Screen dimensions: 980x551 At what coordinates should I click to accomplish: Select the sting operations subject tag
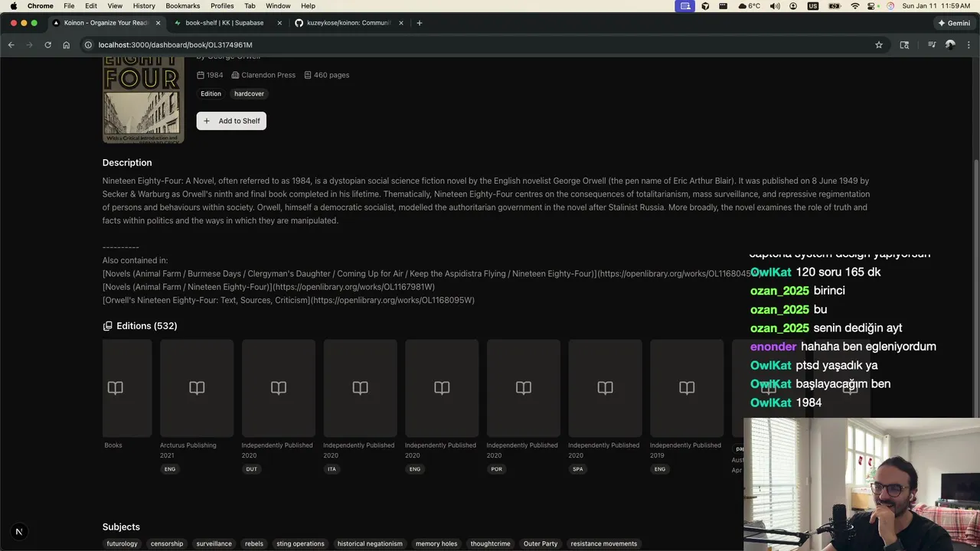300,544
